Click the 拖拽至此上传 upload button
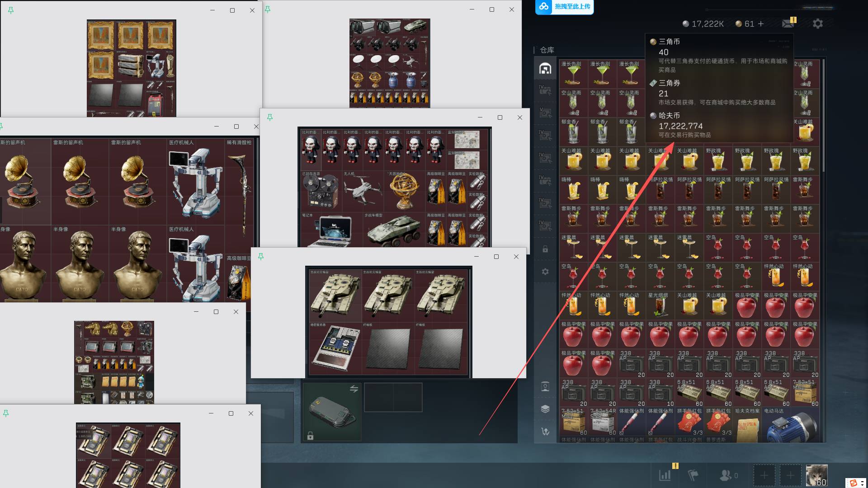The width and height of the screenshot is (868, 488). coord(564,7)
